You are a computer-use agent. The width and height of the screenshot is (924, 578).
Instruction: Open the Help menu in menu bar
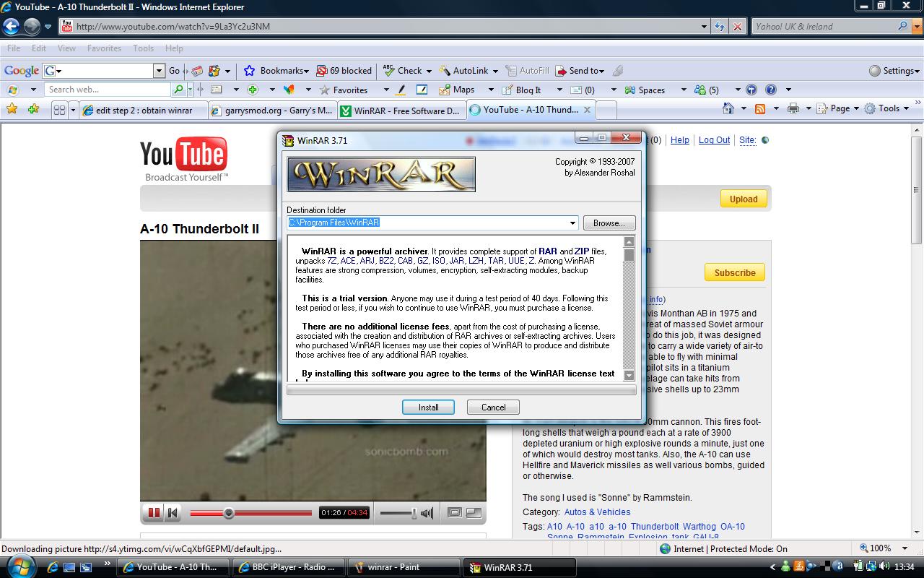(x=174, y=48)
